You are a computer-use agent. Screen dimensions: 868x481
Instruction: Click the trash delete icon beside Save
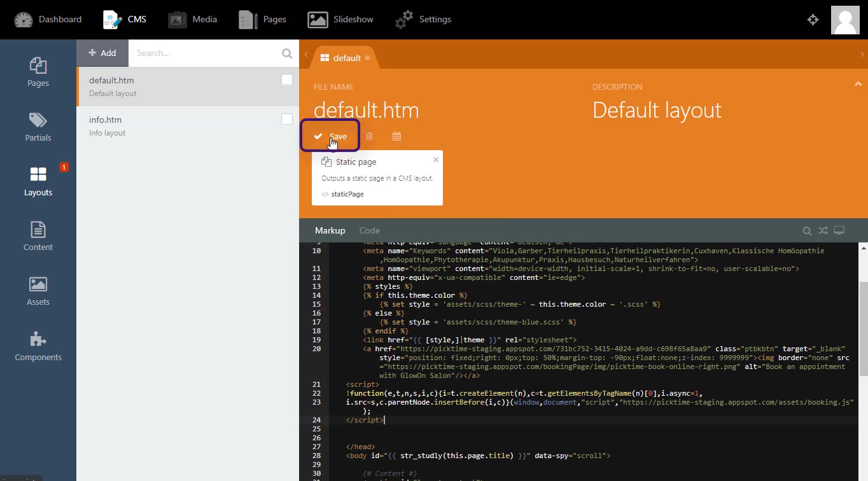[369, 136]
